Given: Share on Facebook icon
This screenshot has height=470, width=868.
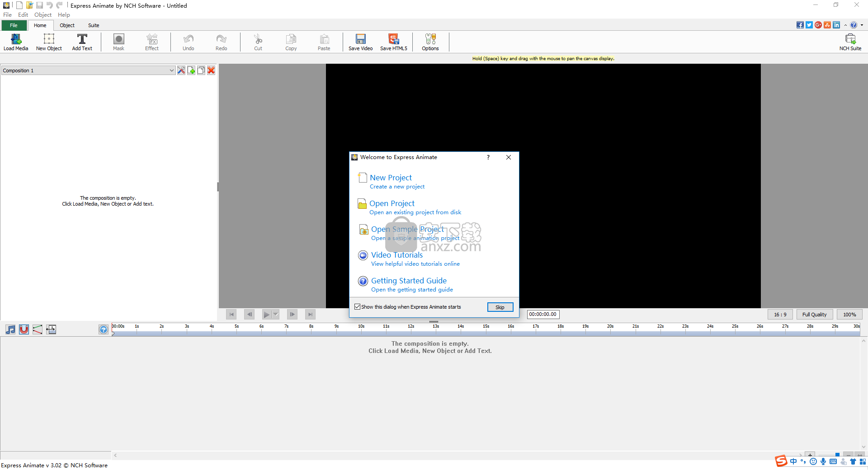Looking at the screenshot, I should pyautogui.click(x=800, y=25).
